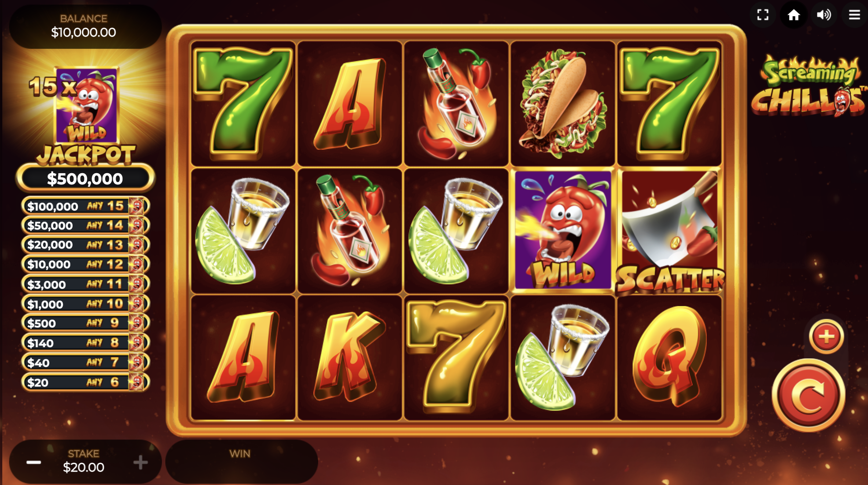Click the Scatter cleaver symbol
This screenshot has width=868, height=485.
coord(669,231)
